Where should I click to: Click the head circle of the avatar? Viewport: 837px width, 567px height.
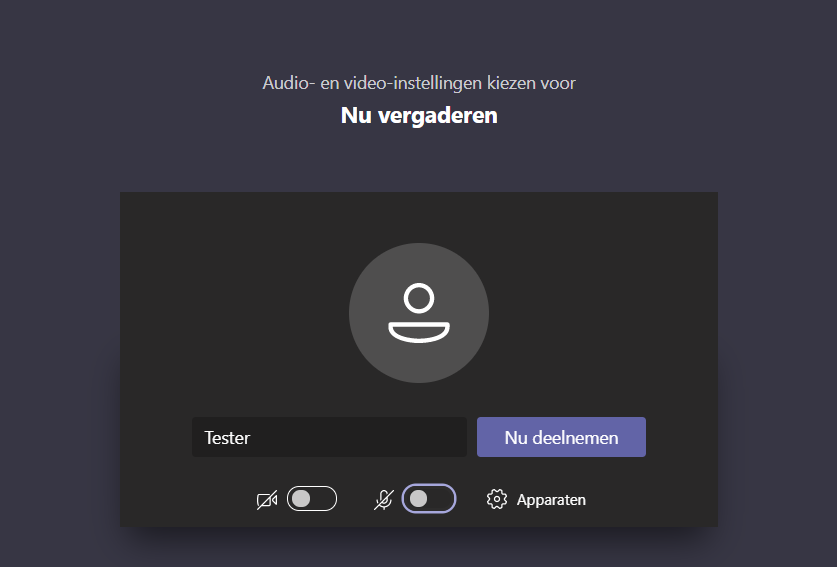tap(419, 298)
